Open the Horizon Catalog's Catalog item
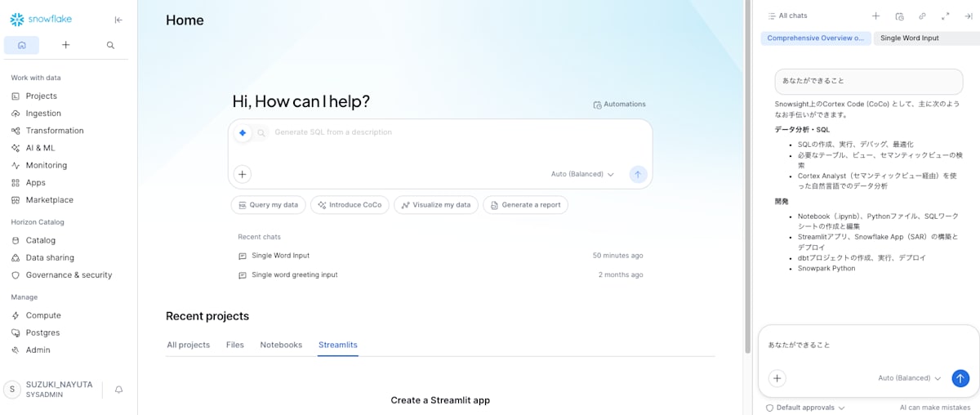Image resolution: width=980 pixels, height=415 pixels. coord(40,240)
